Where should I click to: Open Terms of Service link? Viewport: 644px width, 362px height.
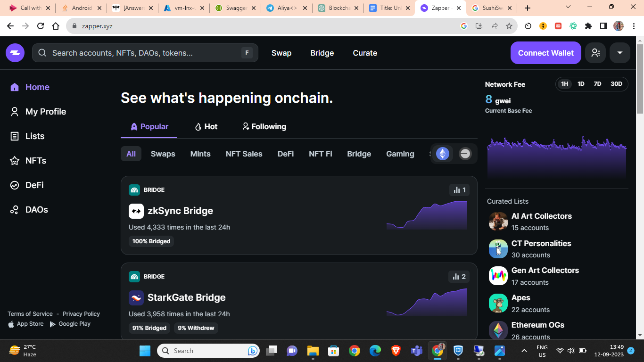click(30, 314)
